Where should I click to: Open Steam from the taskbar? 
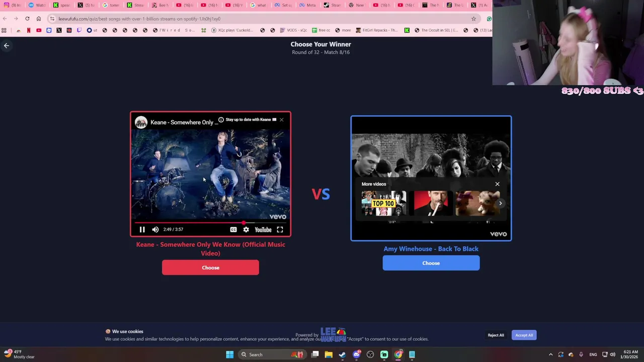[x=343, y=354]
